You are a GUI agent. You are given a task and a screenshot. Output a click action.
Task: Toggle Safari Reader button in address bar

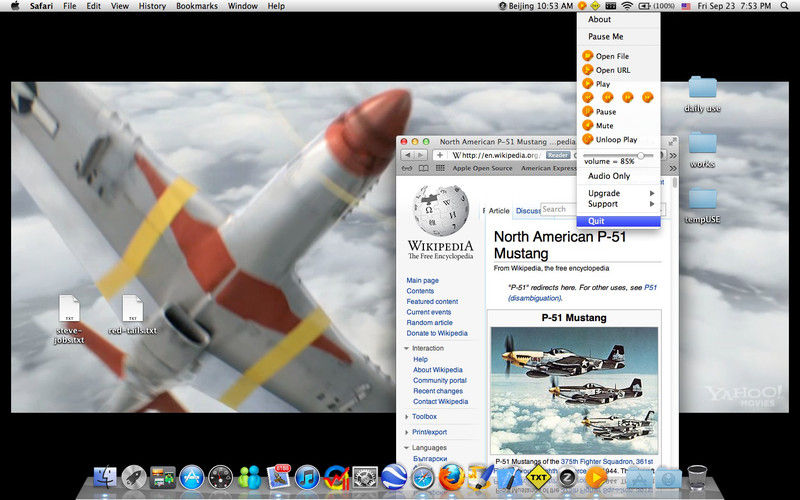click(558, 155)
